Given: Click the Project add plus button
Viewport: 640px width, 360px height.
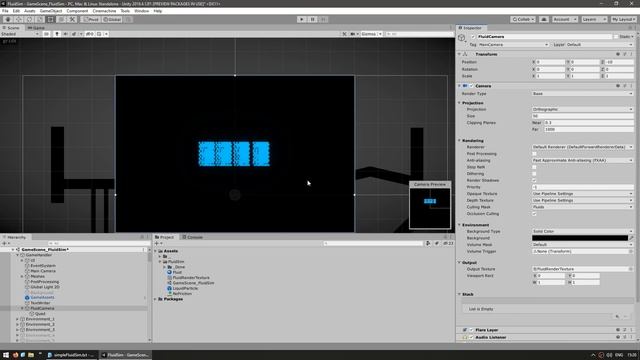Looking at the screenshot, I should pos(156,243).
